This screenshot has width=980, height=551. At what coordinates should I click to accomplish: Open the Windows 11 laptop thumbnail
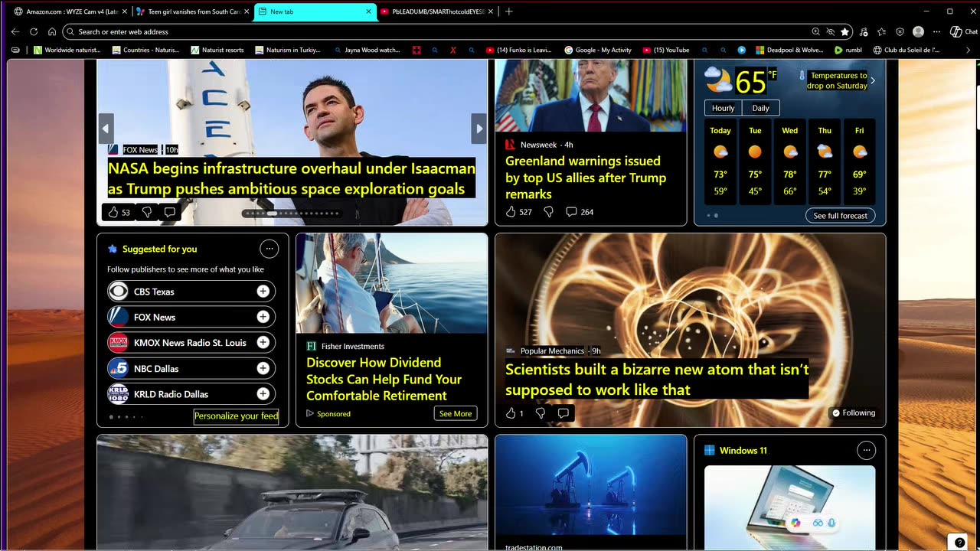point(789,507)
